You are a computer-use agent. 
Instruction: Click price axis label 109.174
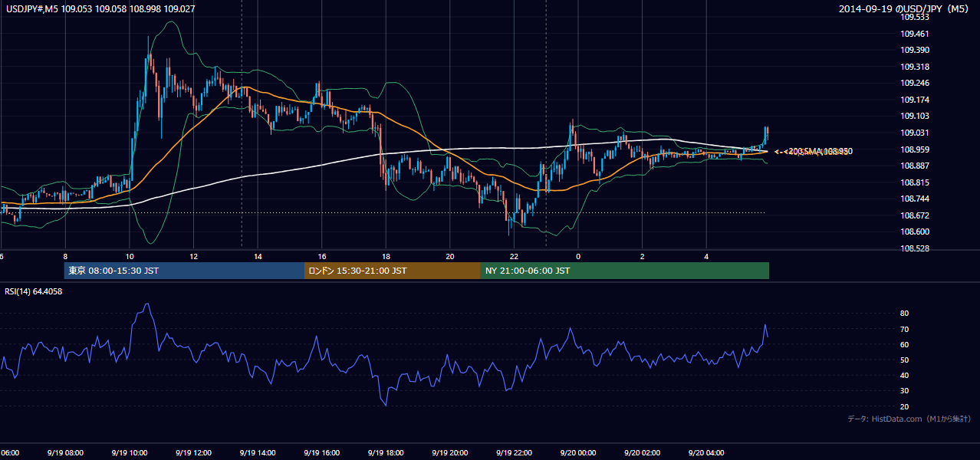pos(915,100)
